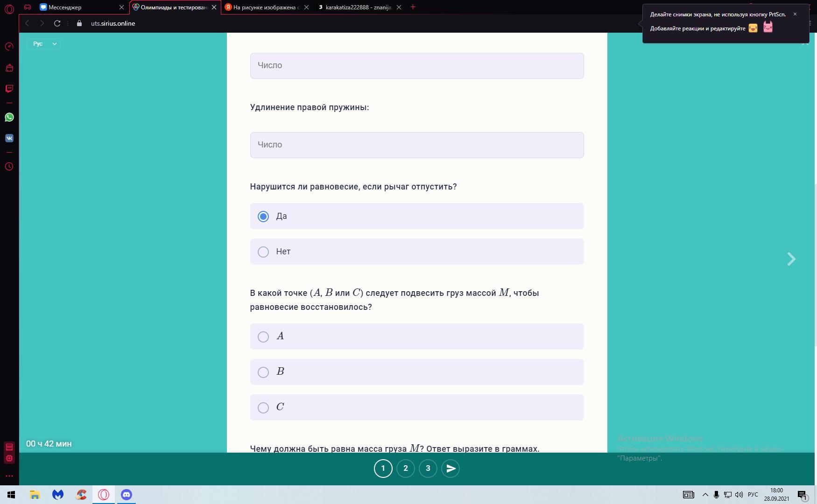This screenshot has width=817, height=504.
Task: Open Discord from the taskbar
Action: coord(127,495)
